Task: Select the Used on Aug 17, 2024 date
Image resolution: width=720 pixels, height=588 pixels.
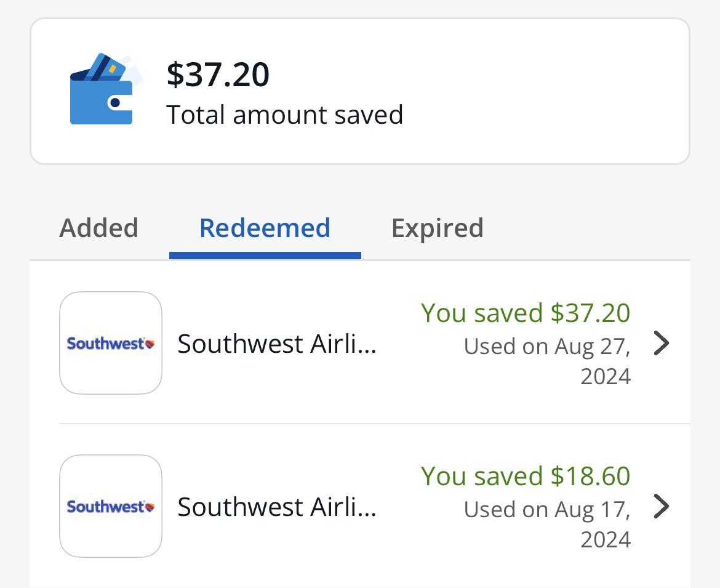Action: tap(547, 524)
